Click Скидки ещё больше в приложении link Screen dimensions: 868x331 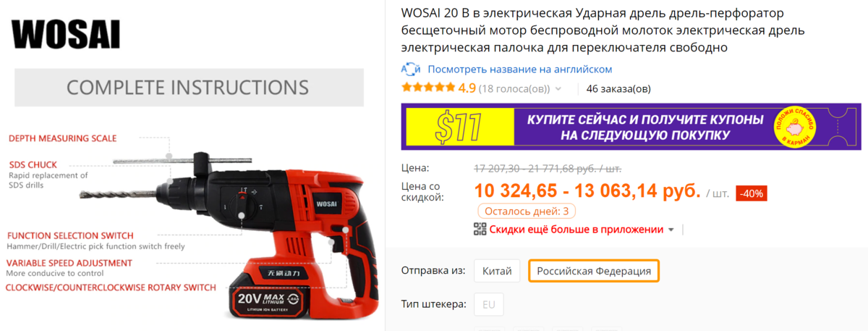click(x=576, y=230)
